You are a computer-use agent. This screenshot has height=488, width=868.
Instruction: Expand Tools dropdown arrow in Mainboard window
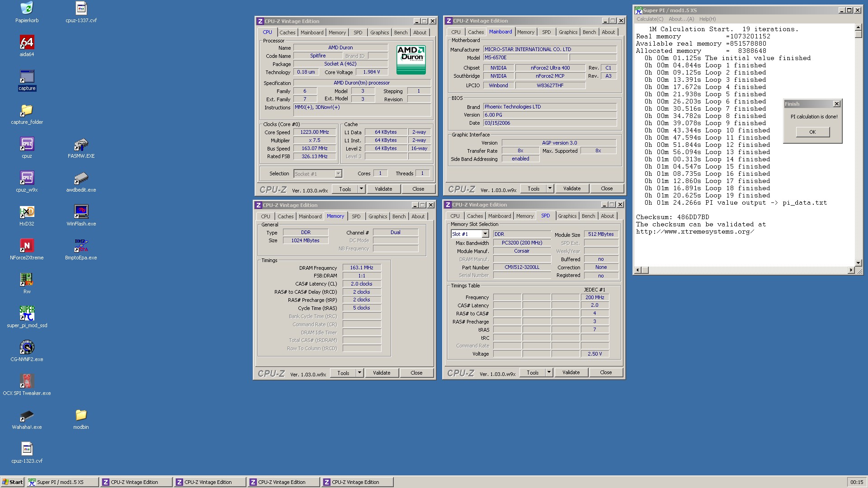pos(550,188)
